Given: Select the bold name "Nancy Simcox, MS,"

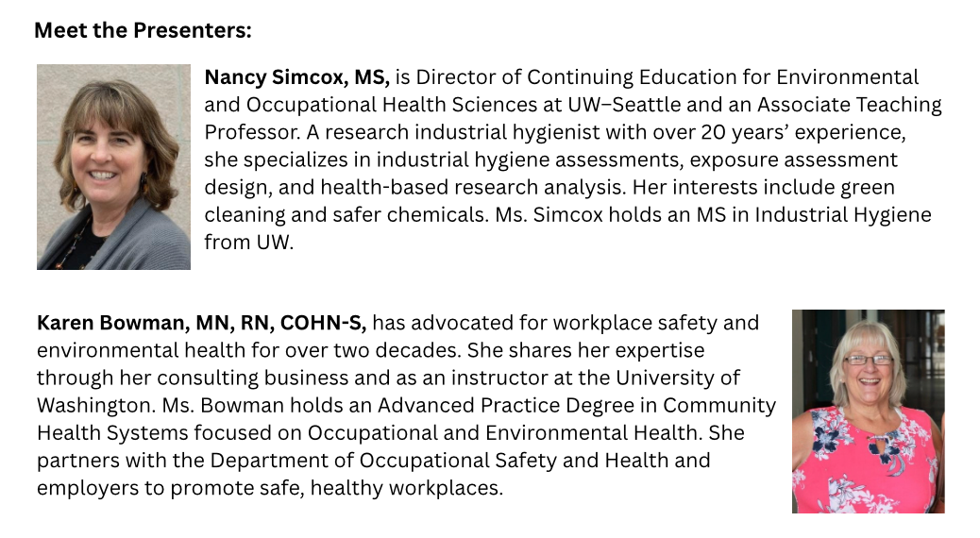Looking at the screenshot, I should (x=296, y=77).
